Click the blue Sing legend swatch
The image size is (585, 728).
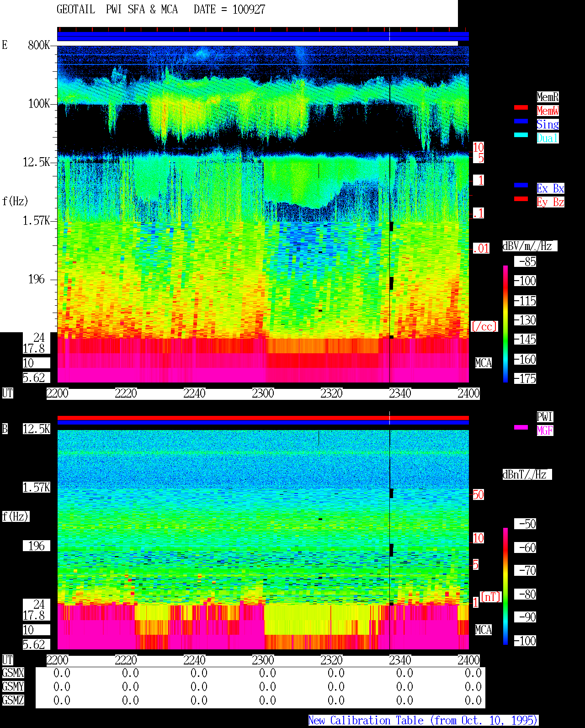(521, 121)
